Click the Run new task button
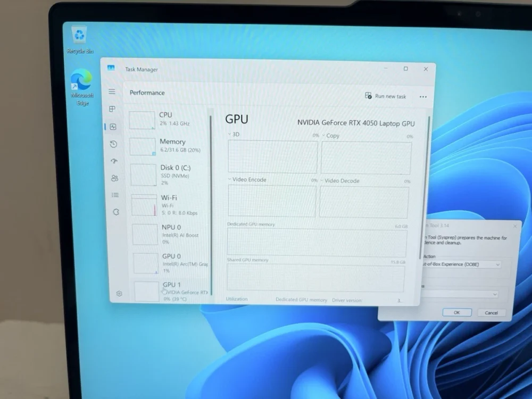 [385, 96]
